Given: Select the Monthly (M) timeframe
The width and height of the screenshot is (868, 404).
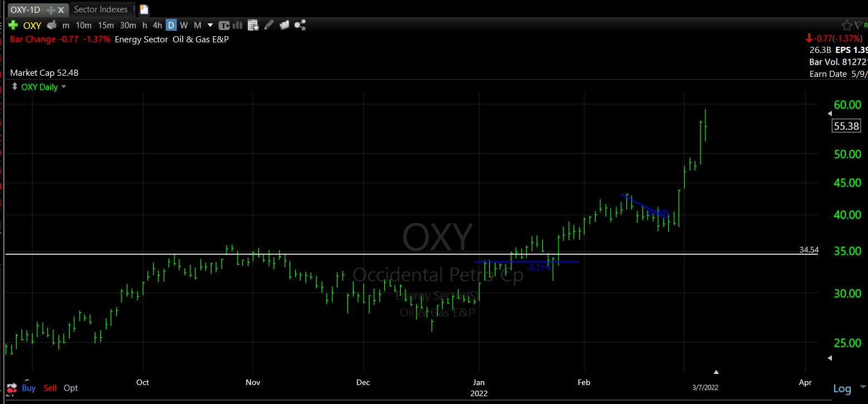Looking at the screenshot, I should click(x=197, y=25).
